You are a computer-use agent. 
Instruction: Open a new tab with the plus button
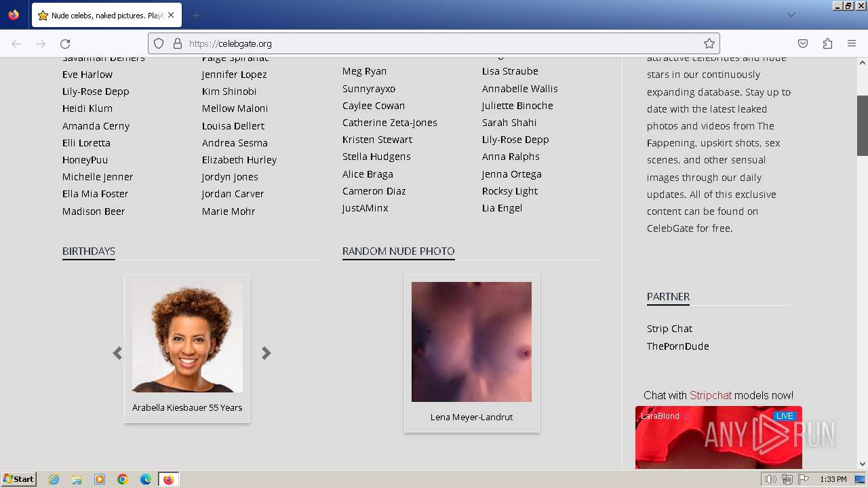[x=196, y=15]
